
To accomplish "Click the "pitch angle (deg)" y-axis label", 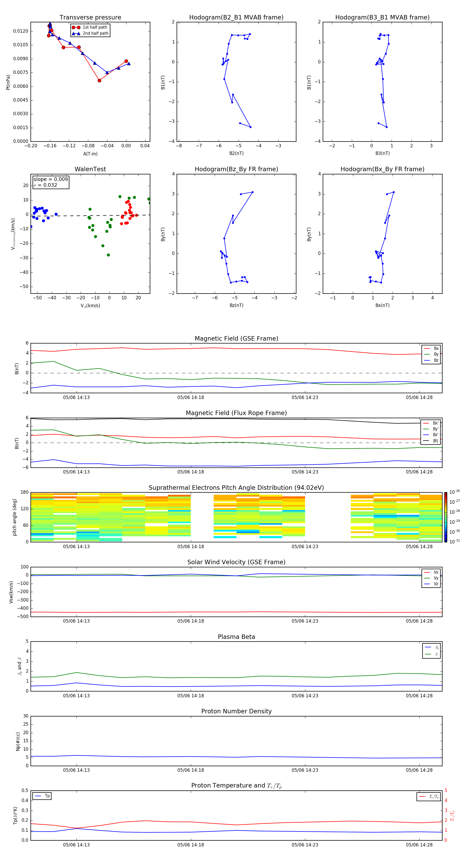I will [14, 517].
